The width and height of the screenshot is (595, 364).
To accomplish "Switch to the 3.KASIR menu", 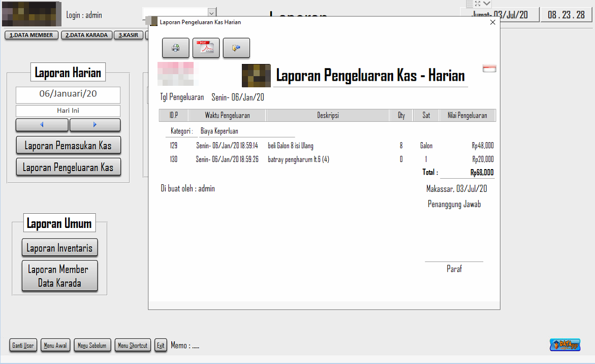I will [x=129, y=36].
